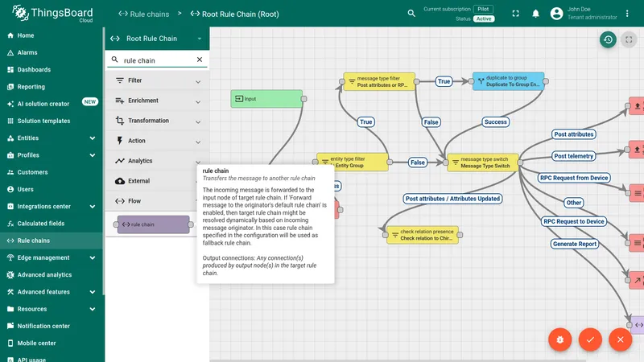Open Users in sidebar
This screenshot has width=644, height=362.
tap(52, 189)
